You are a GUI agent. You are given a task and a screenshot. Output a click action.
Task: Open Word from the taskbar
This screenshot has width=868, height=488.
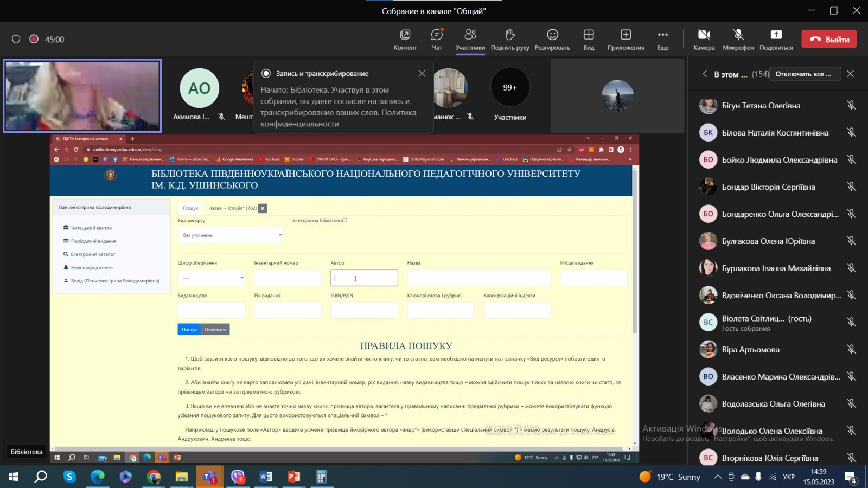point(266,477)
